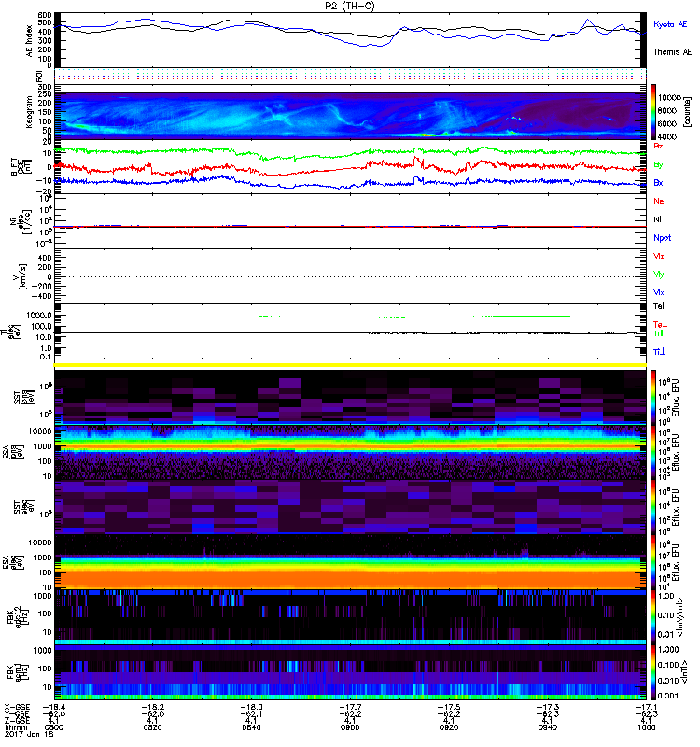Image resolution: width=700 pixels, height=747 pixels.
Task: Select the red "Bz" legend label
Action: click(x=658, y=147)
